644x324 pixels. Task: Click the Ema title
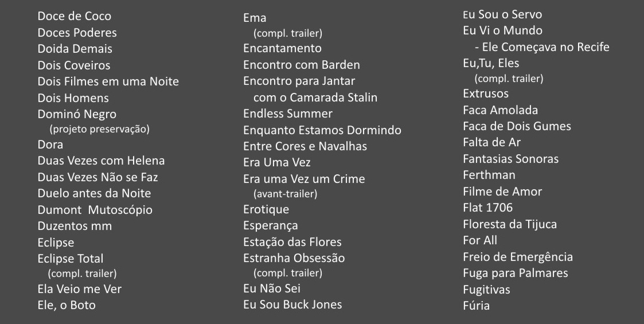pyautogui.click(x=255, y=18)
